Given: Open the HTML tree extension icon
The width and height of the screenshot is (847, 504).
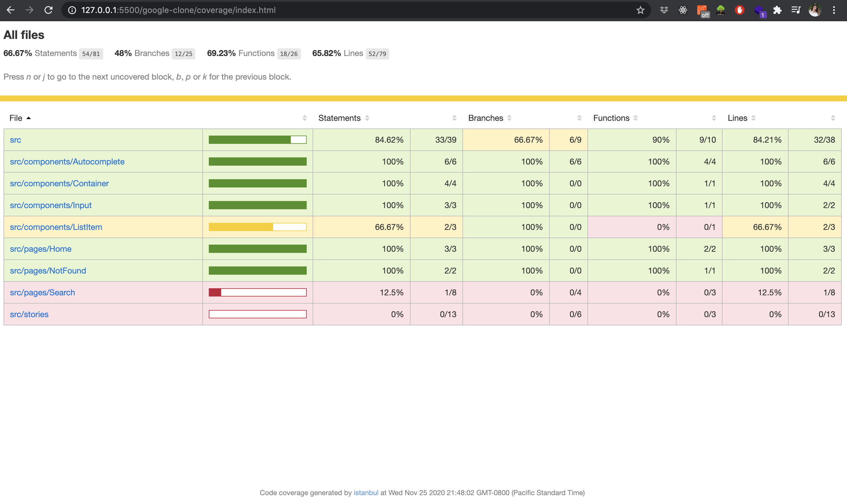Looking at the screenshot, I should coord(720,10).
